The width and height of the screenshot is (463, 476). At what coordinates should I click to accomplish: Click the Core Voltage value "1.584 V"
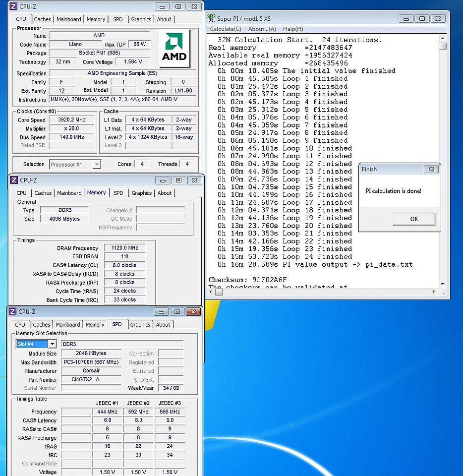coord(133,61)
